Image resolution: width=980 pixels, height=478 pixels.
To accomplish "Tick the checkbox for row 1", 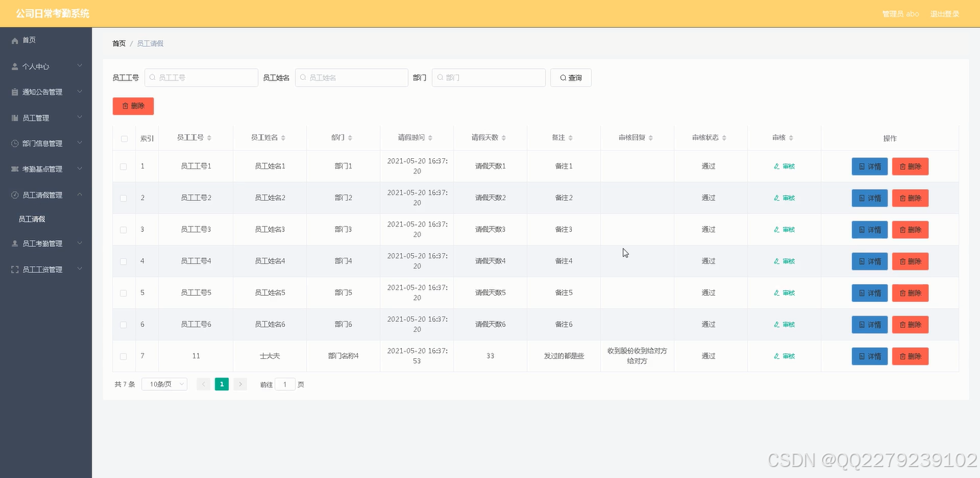I will pos(124,166).
